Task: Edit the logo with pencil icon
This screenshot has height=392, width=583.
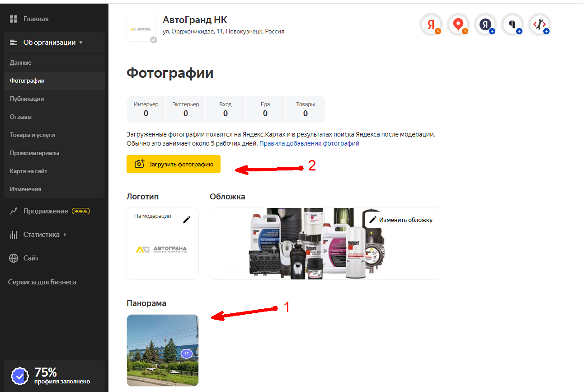Action: [x=187, y=220]
